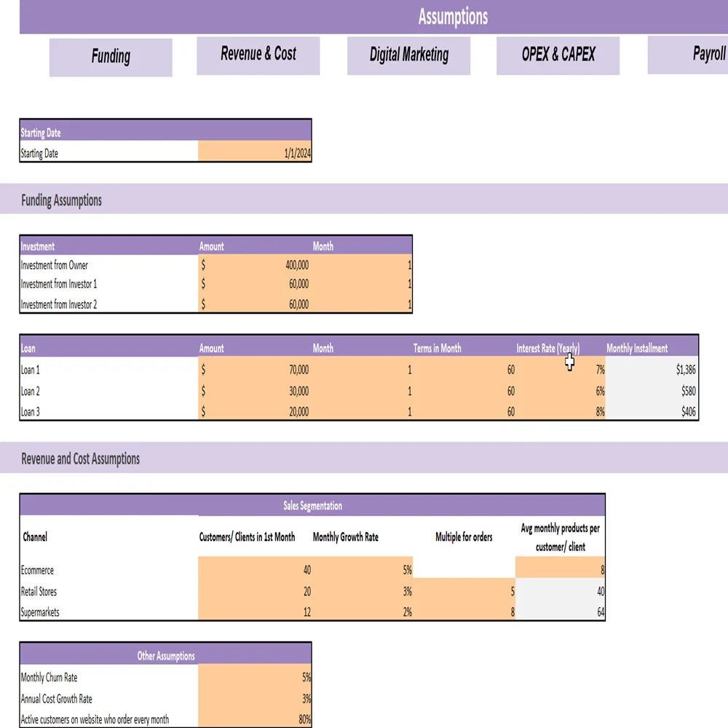Go to the Revenue & Cost section

(258, 55)
